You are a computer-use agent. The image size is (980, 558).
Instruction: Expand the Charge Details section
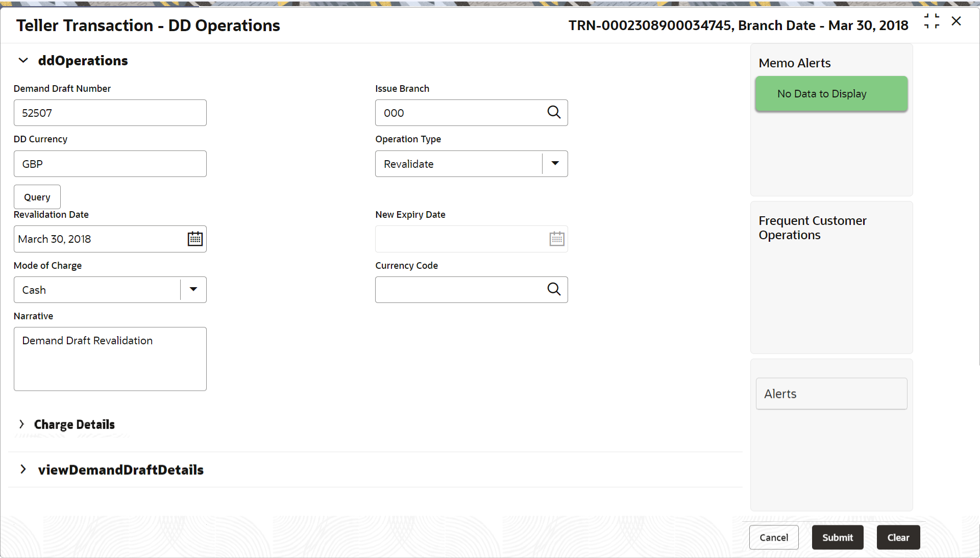pos(21,424)
